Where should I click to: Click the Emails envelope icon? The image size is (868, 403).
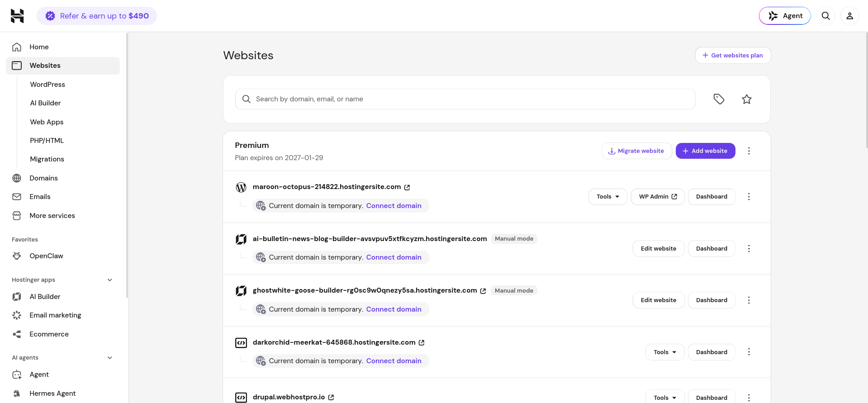tap(17, 197)
